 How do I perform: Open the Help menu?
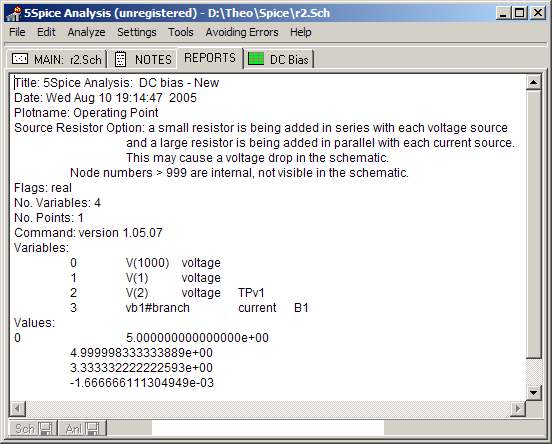[301, 32]
